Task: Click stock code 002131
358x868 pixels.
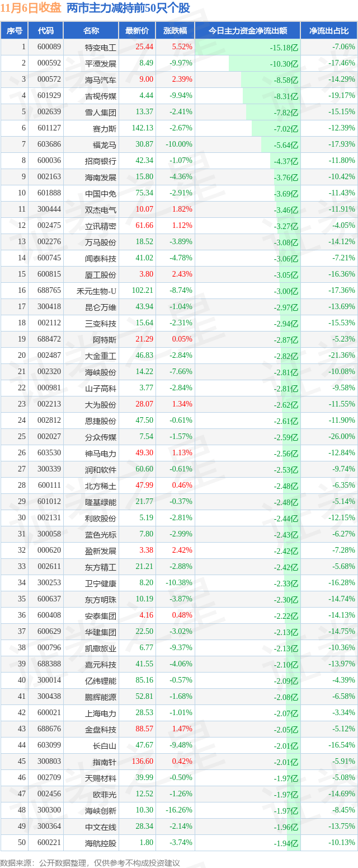Action: (x=49, y=518)
